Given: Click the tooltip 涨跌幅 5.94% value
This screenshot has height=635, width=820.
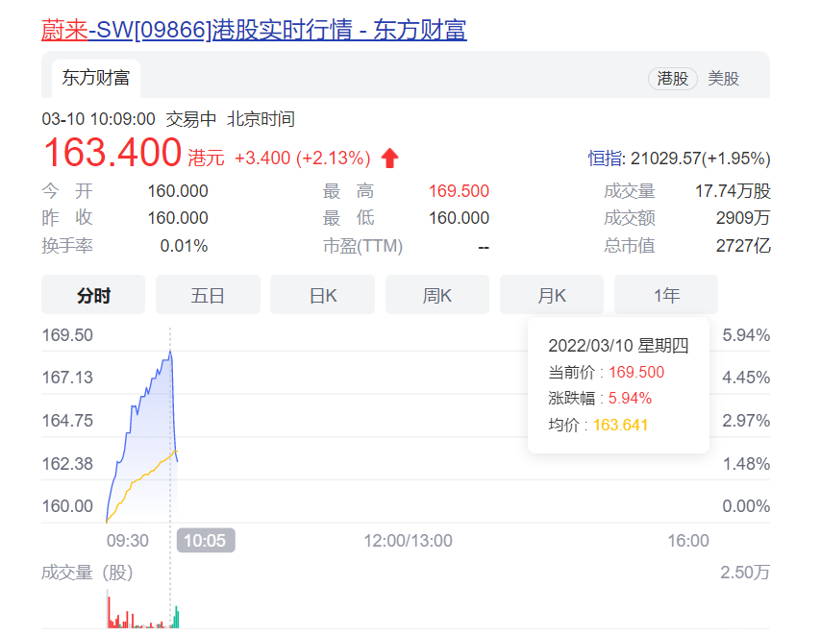Looking at the screenshot, I should [630, 398].
